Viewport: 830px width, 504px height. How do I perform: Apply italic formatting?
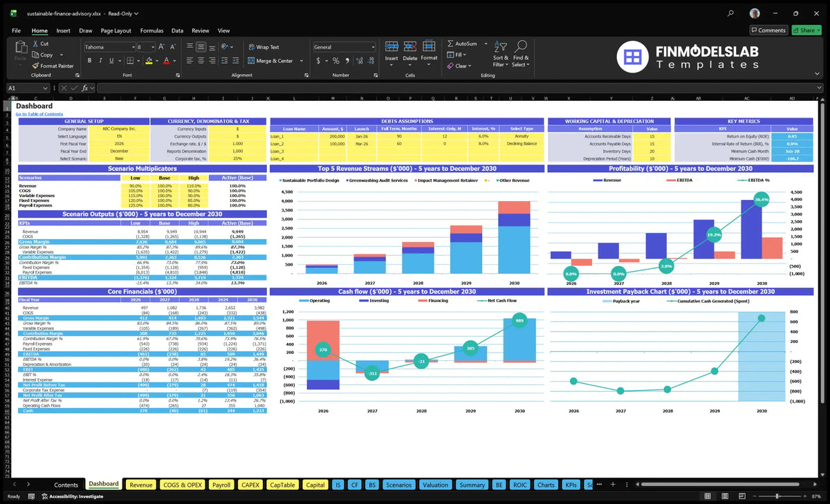[100, 61]
